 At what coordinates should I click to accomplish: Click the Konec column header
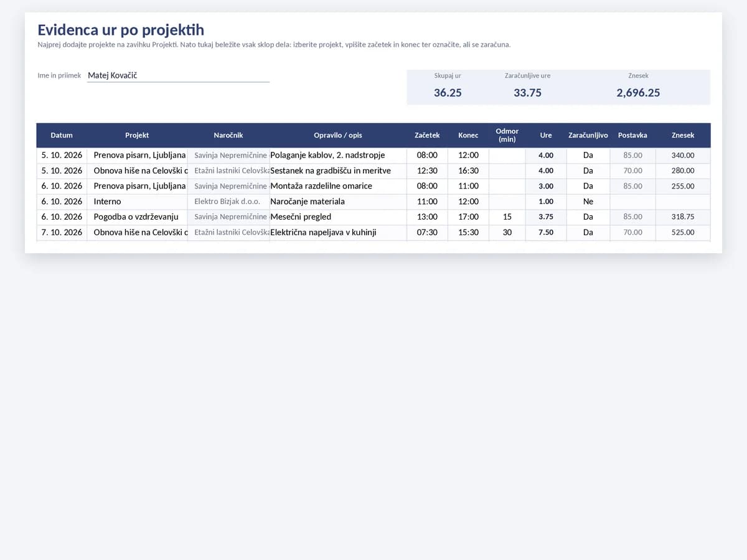pos(468,135)
